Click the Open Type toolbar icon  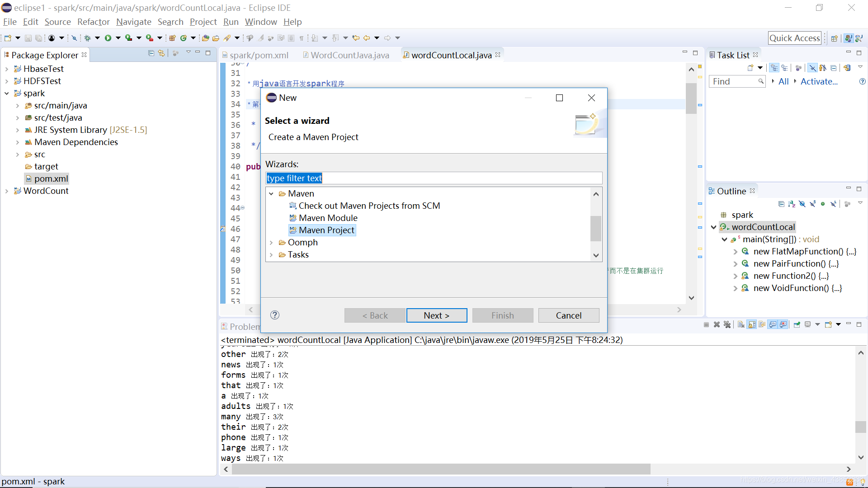pos(205,38)
